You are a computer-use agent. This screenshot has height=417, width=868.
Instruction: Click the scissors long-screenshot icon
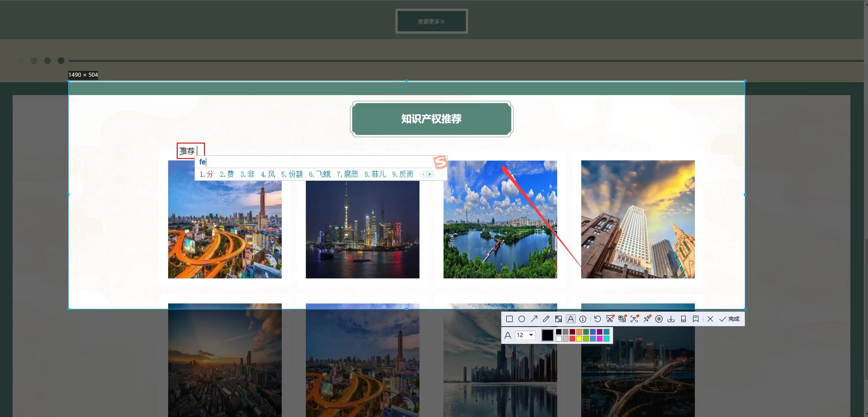coord(610,319)
